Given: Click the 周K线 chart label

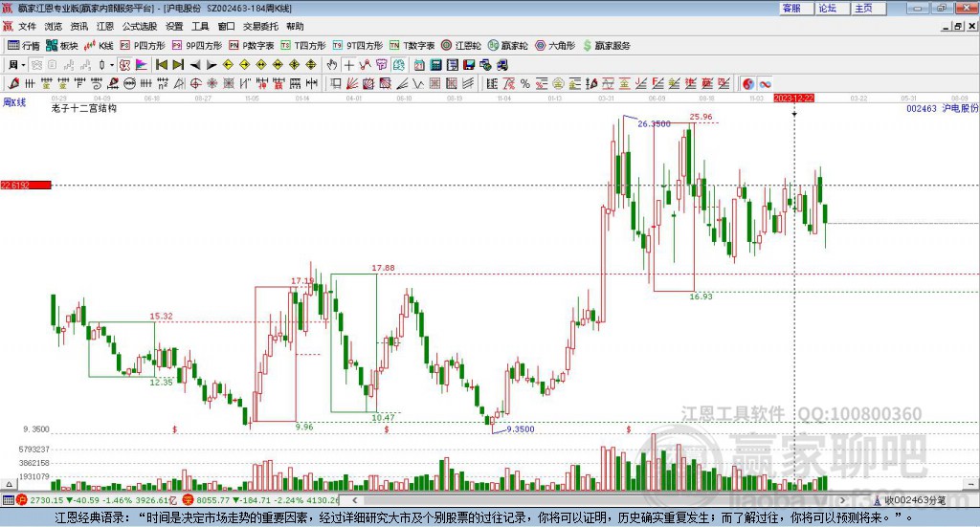Looking at the screenshot, I should 14,102.
